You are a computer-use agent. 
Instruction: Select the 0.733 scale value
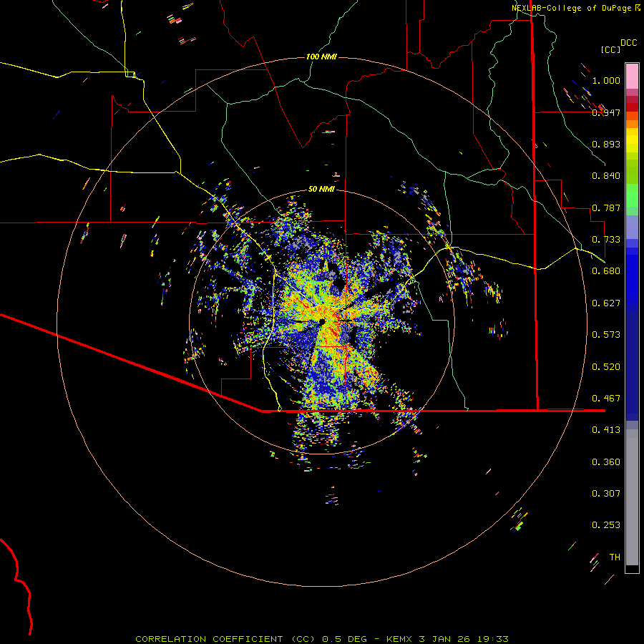point(606,240)
